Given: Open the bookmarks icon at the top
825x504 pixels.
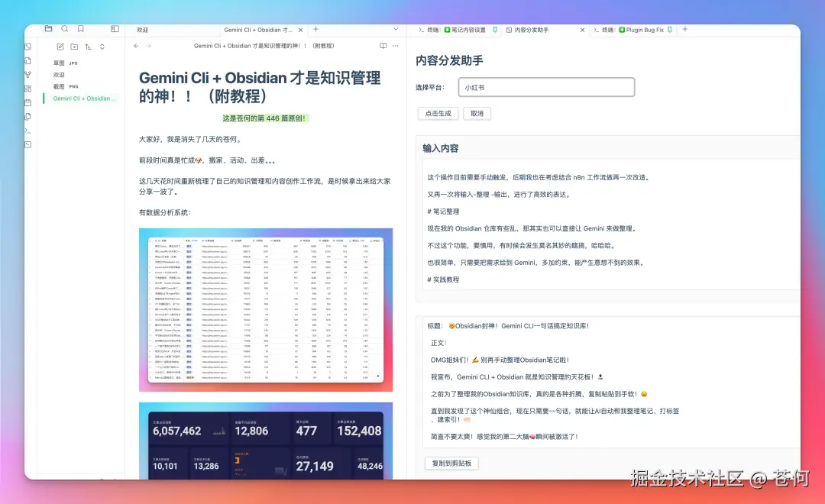Looking at the screenshot, I should pyautogui.click(x=81, y=28).
